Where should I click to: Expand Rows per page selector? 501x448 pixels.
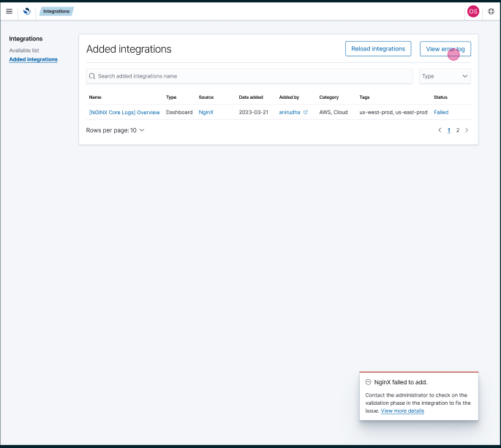click(115, 130)
